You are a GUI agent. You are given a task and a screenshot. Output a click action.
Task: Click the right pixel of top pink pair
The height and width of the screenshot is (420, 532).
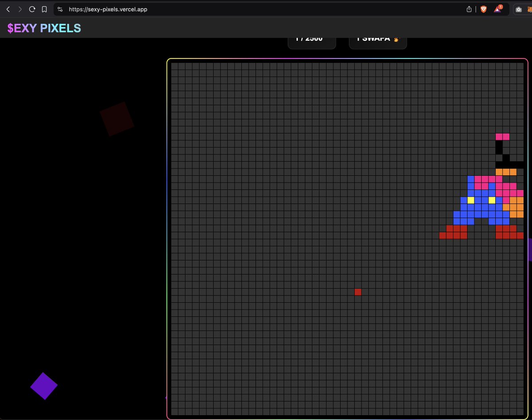(506, 137)
